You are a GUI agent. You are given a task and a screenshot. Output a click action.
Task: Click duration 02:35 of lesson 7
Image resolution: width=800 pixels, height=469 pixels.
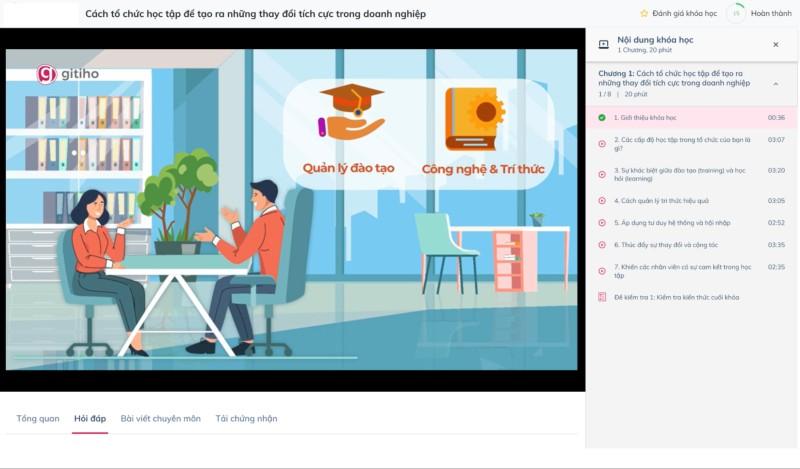pos(776,267)
